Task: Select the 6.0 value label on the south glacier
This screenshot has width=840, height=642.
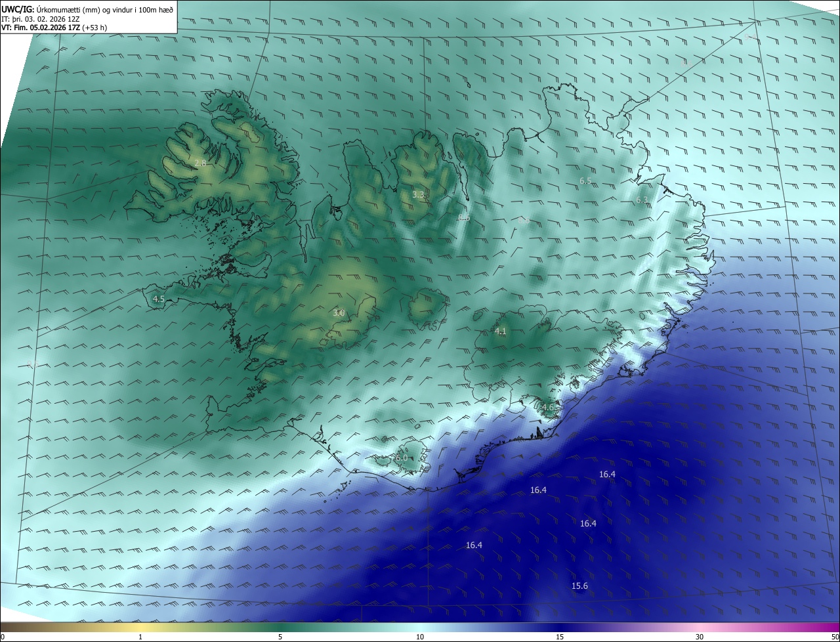Action: click(402, 458)
